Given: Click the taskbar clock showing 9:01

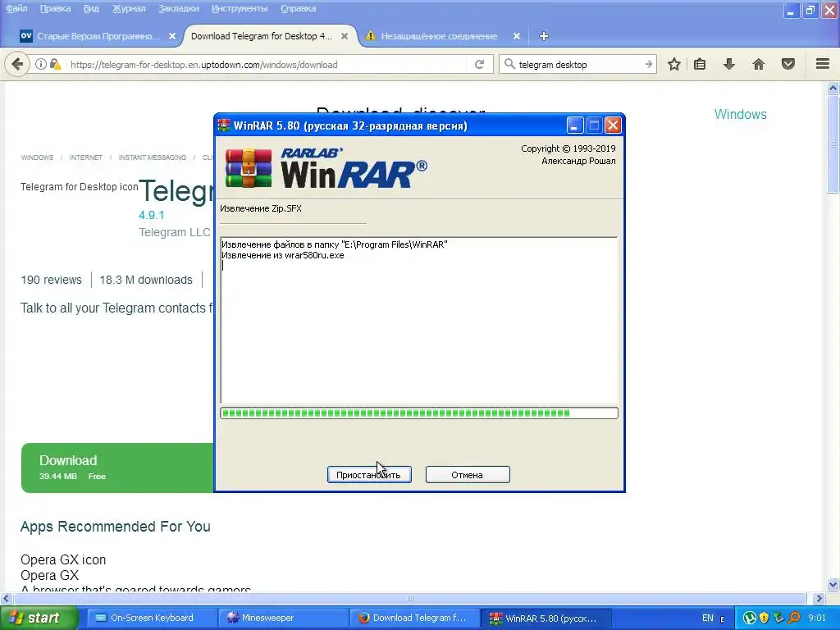Looking at the screenshot, I should [817, 618].
